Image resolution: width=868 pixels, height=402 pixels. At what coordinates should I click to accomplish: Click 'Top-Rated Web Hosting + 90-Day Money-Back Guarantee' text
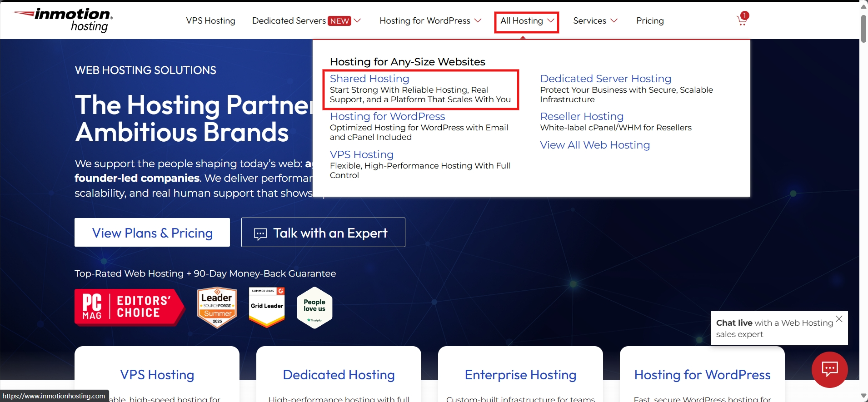(205, 273)
